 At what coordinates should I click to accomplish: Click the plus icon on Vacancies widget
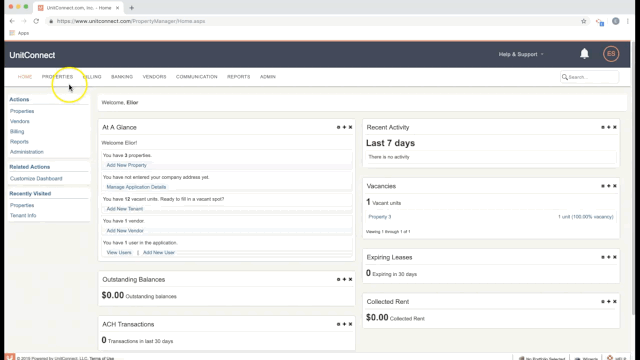pyautogui.click(x=609, y=186)
